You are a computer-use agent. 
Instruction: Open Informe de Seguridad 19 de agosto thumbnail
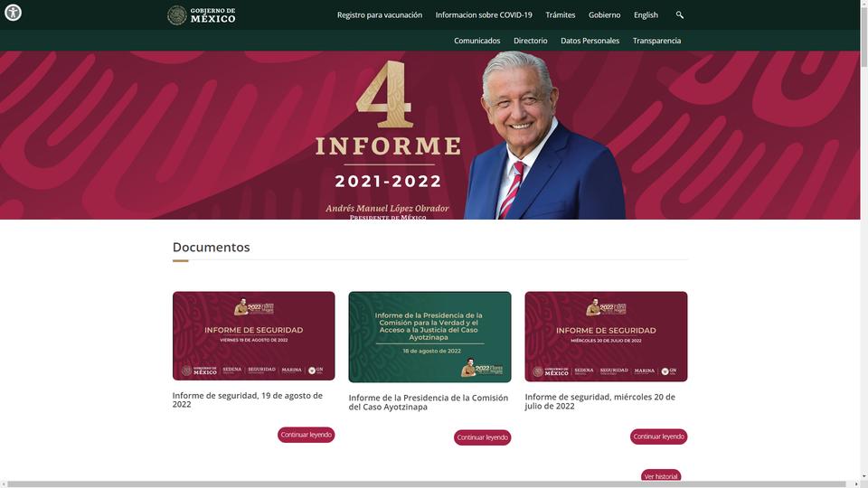[x=253, y=336]
